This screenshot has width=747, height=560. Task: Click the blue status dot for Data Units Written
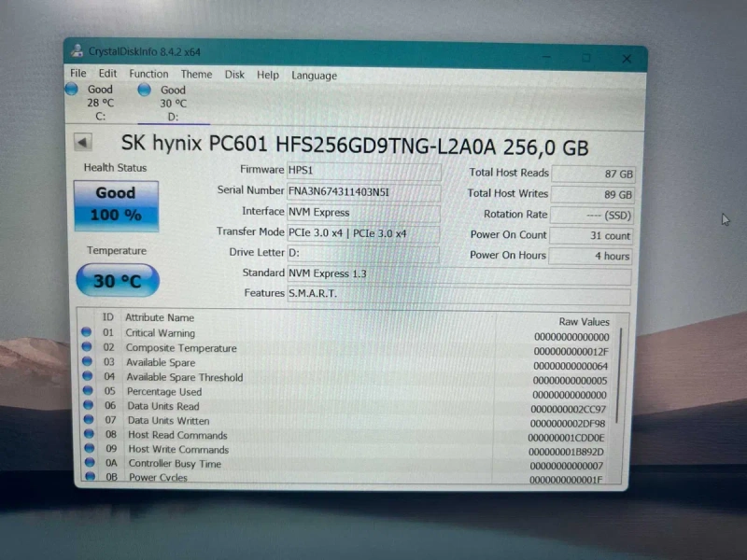pos(89,419)
